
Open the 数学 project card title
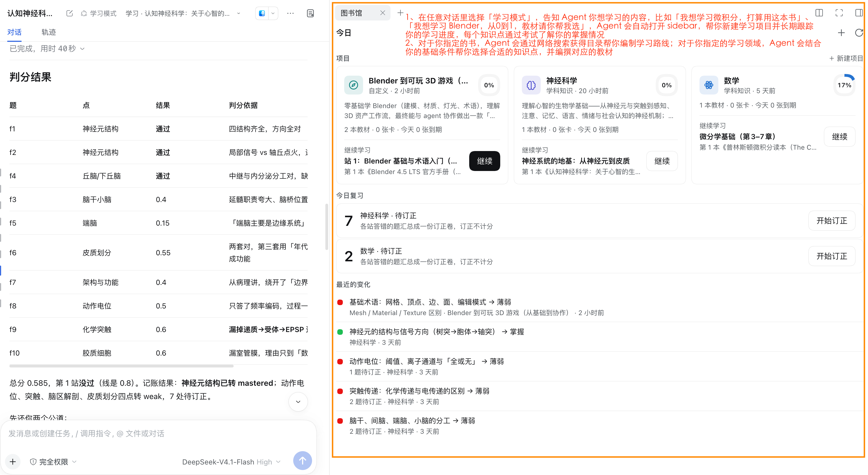pyautogui.click(x=731, y=81)
